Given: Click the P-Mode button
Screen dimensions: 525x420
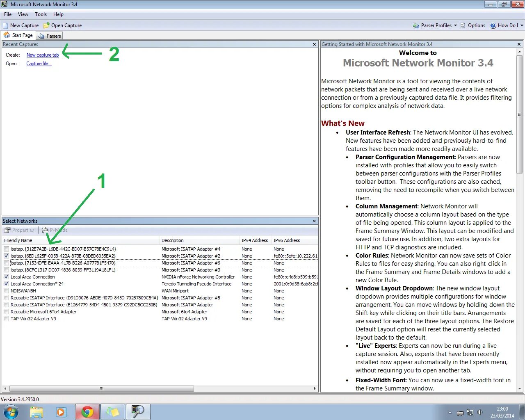Looking at the screenshot, I should point(55,230).
